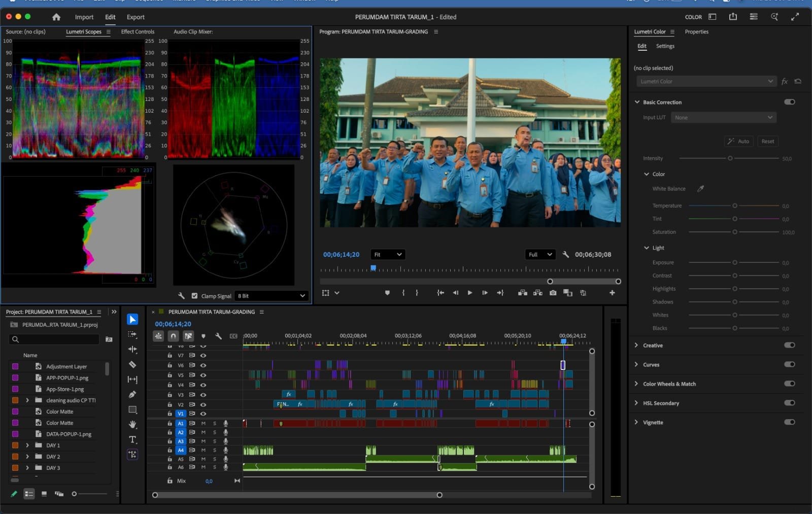The width and height of the screenshot is (812, 514).
Task: Select the Track Select Forward tool
Action: point(132,334)
